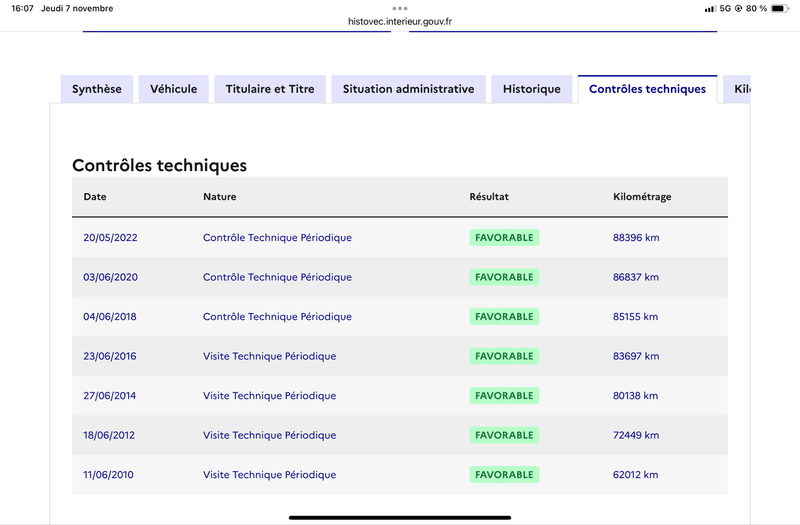The height and width of the screenshot is (525, 800).
Task: Tap the home indicator bar at bottom
Action: coord(400,517)
